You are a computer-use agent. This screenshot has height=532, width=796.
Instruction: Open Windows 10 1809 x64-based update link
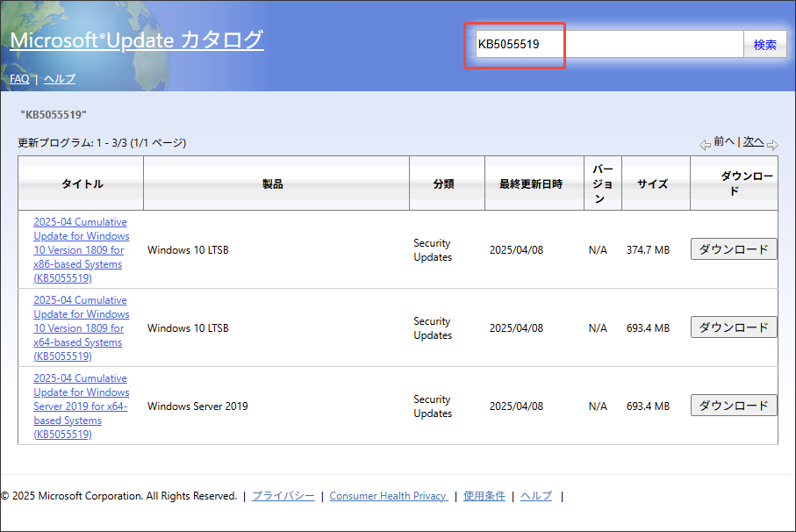click(x=82, y=328)
